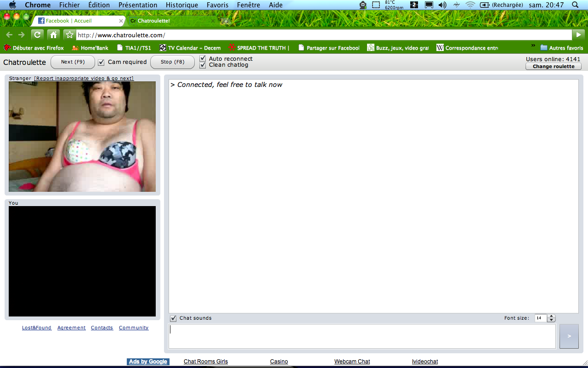Adjust font size with the stepper arrows

(551, 318)
